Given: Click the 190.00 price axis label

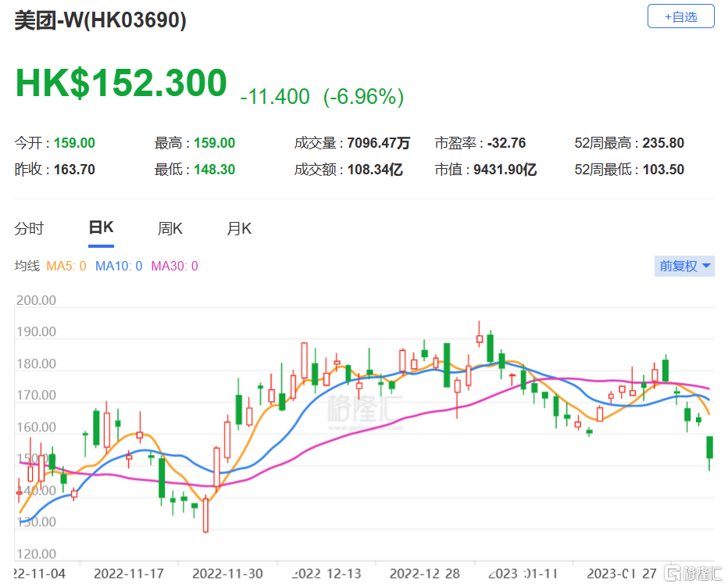Looking at the screenshot, I should pyautogui.click(x=36, y=332).
